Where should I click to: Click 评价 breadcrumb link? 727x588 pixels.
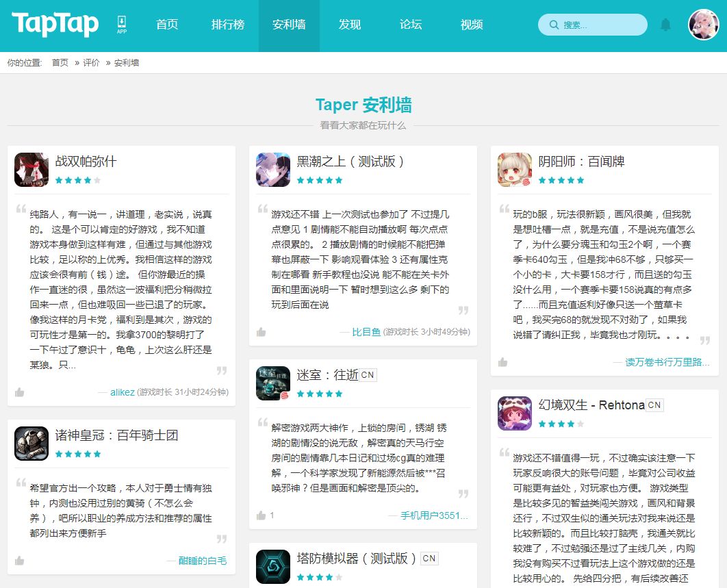click(91, 62)
